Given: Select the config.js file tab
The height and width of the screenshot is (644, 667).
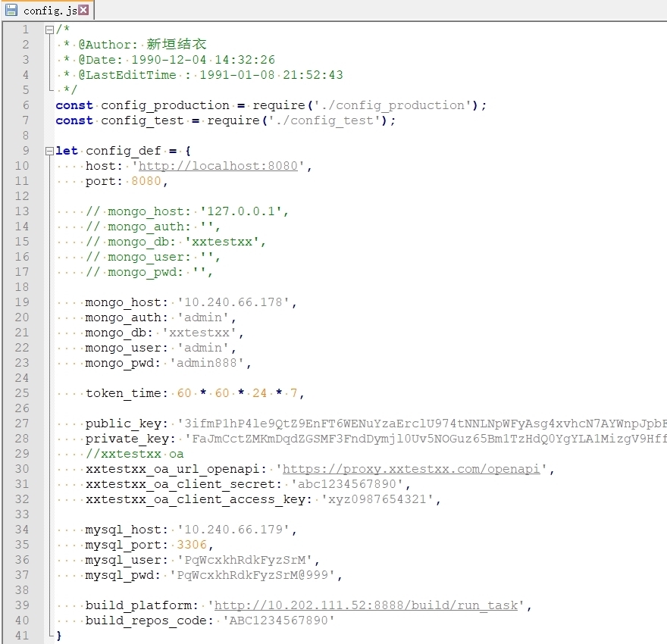Looking at the screenshot, I should [x=48, y=10].
